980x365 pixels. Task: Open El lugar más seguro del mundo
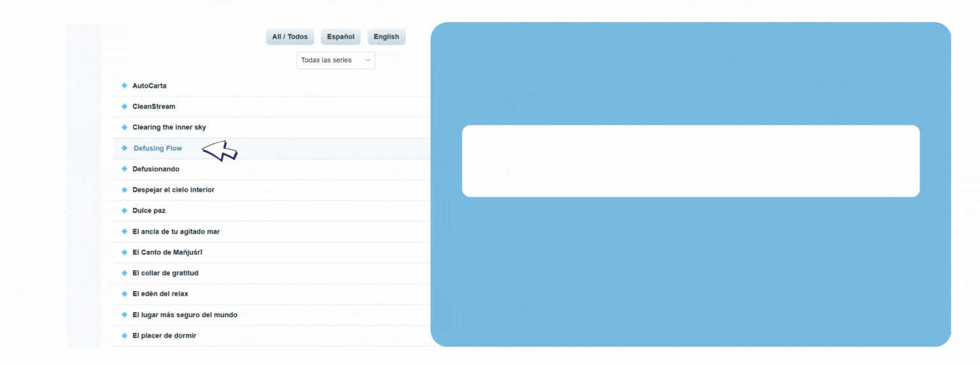coord(184,315)
